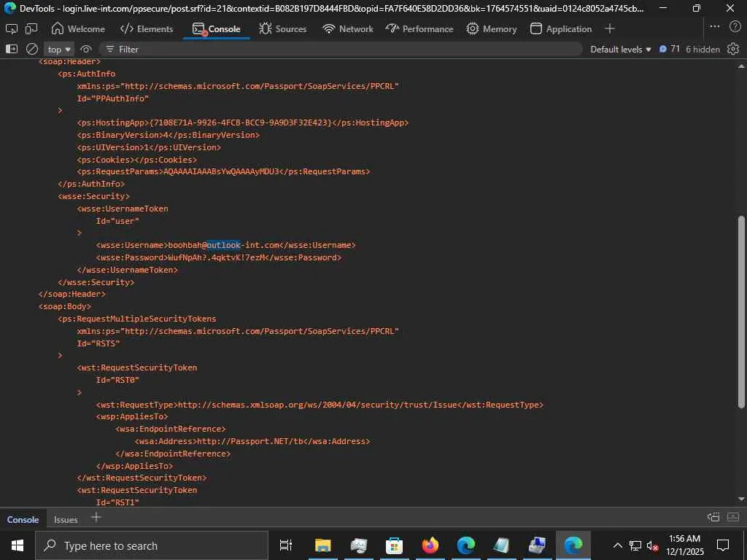Click the scroll-down arrow of console scrollbar

click(x=741, y=499)
